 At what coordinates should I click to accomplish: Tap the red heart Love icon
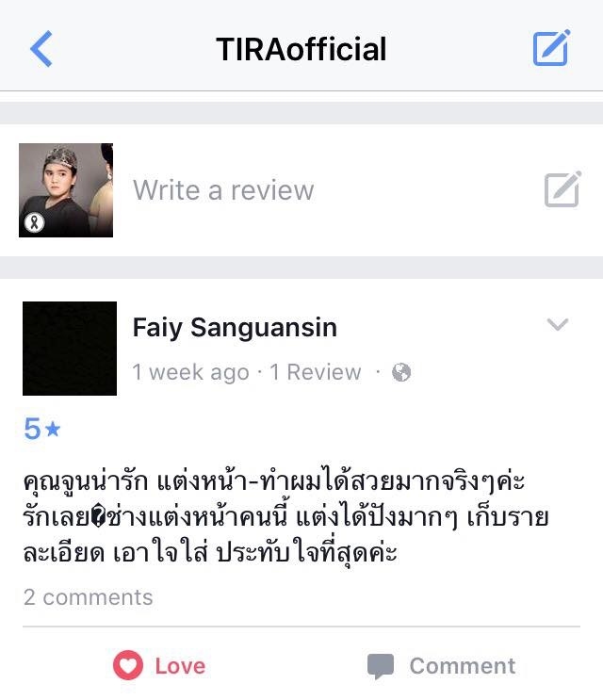tap(128, 665)
